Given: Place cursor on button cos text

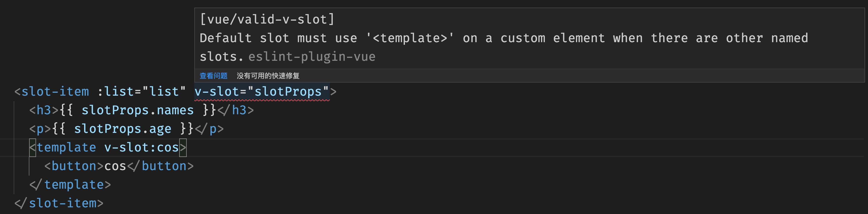Looking at the screenshot, I should click(115, 166).
